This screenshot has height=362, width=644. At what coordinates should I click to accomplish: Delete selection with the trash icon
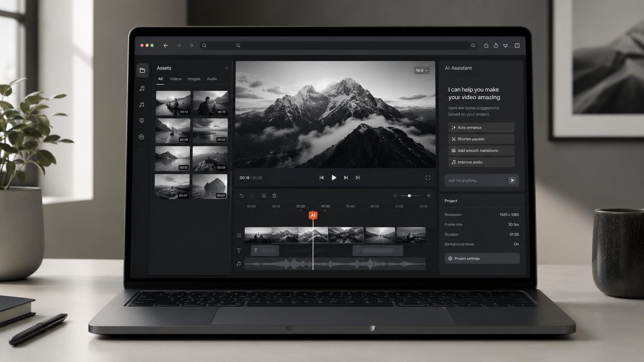[274, 196]
